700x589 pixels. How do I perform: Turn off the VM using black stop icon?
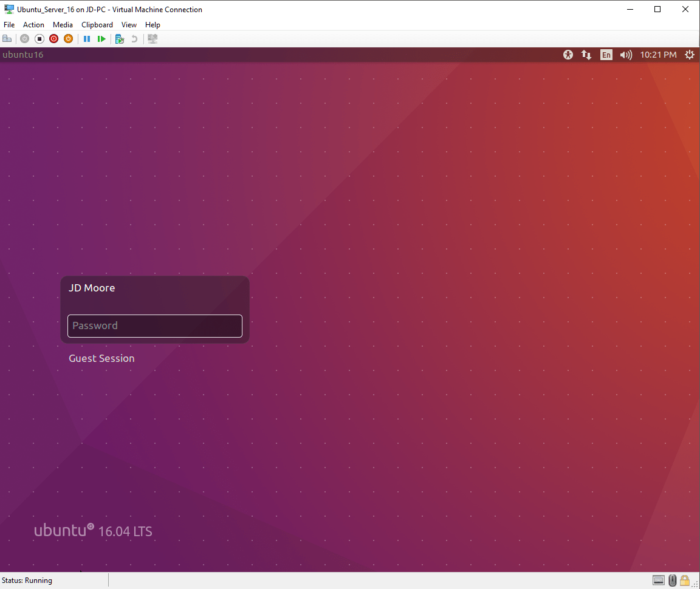pos(39,39)
